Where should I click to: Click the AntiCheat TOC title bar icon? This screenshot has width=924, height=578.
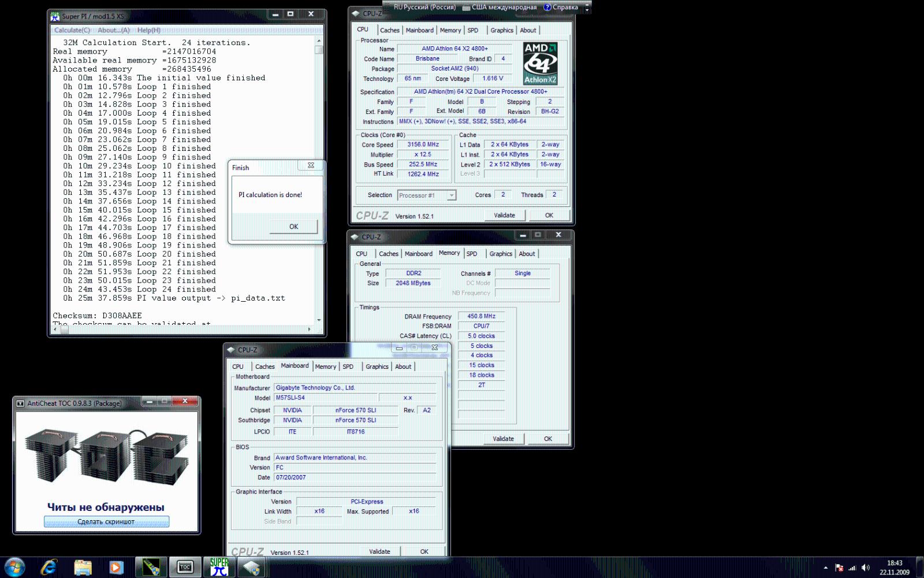tap(20, 403)
